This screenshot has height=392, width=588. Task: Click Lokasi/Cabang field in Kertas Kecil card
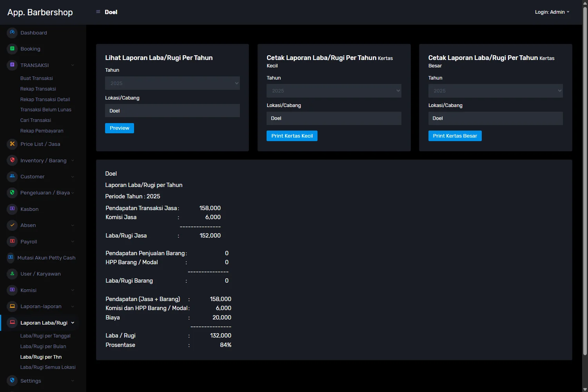[334, 118]
